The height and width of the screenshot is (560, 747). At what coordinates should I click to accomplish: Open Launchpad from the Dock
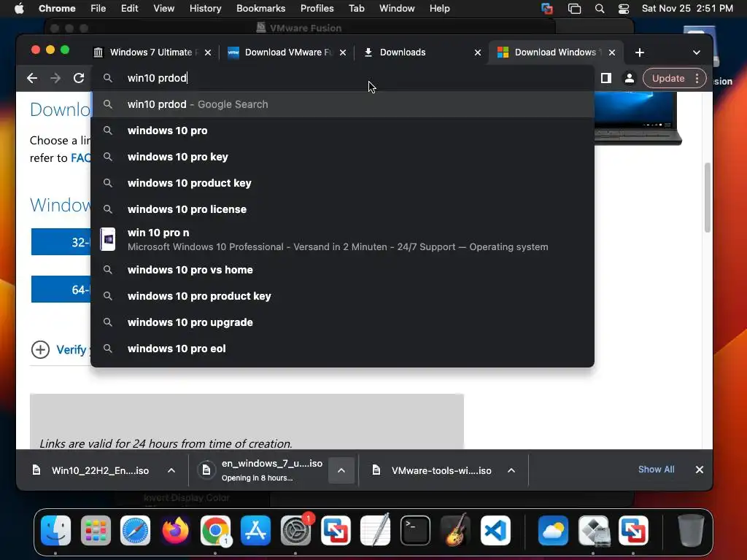pyautogui.click(x=96, y=530)
